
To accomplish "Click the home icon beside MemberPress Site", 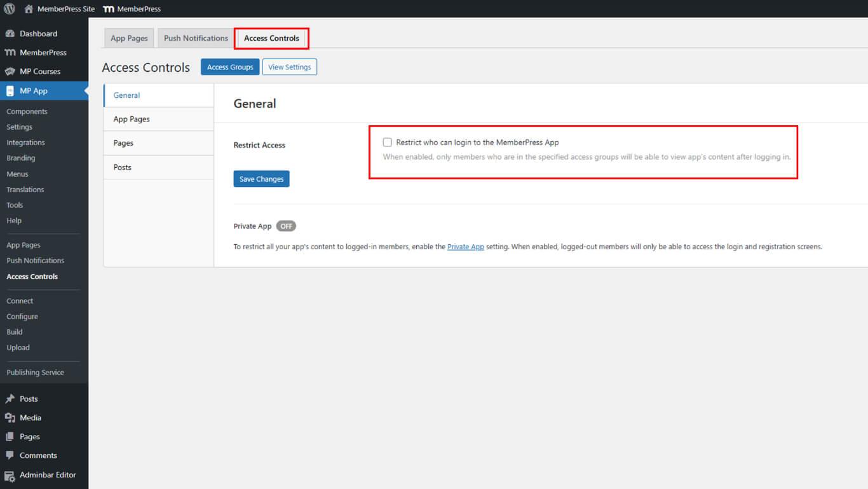I will coord(29,9).
